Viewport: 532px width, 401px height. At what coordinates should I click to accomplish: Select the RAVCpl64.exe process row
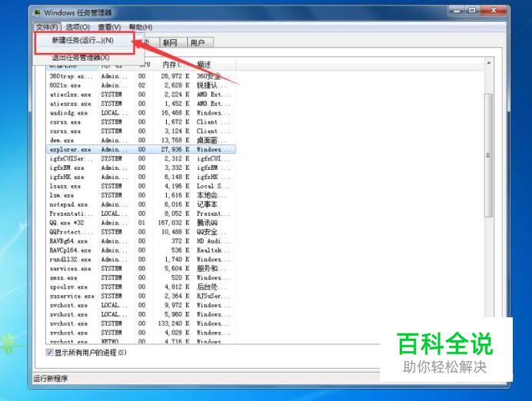141,250
